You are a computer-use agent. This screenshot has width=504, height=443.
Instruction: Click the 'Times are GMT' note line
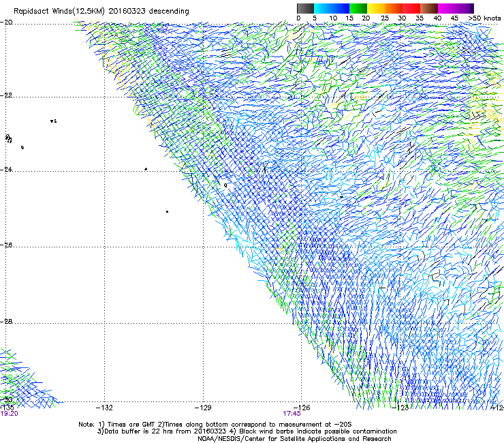tap(215, 425)
